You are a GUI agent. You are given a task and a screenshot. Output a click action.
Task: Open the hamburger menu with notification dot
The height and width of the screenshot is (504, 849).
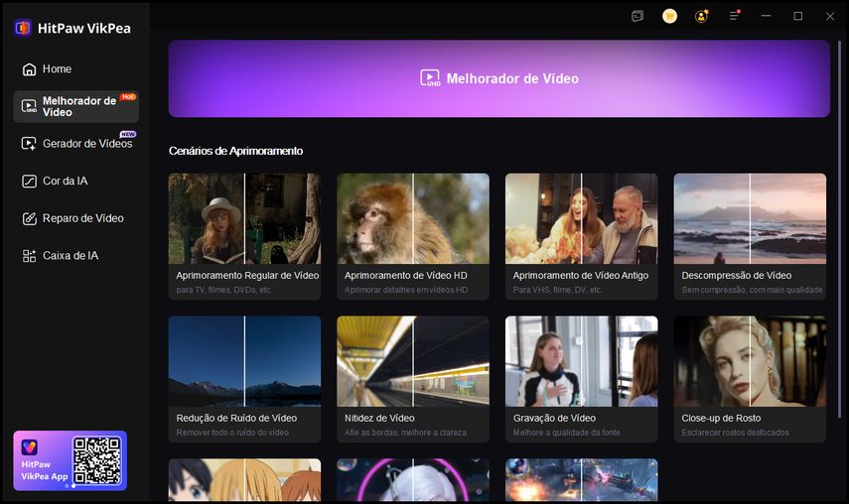[x=735, y=16]
